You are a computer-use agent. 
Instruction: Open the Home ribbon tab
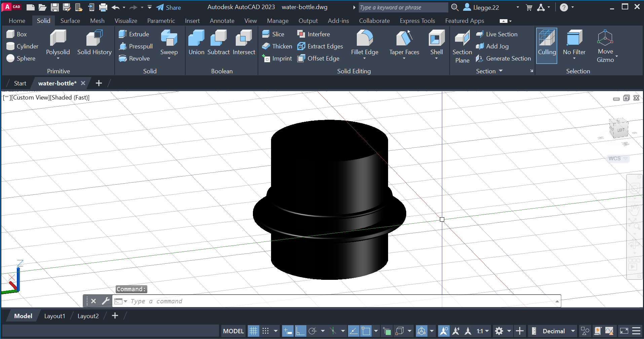click(17, 21)
